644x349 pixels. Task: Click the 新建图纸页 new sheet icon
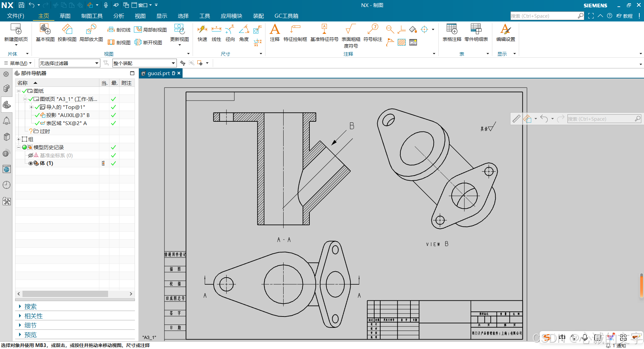coord(16,30)
